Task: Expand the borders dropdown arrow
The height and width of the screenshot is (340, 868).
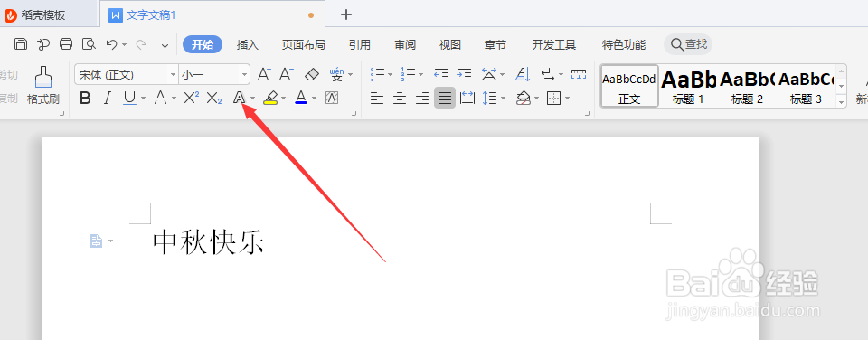Action: pos(568,99)
